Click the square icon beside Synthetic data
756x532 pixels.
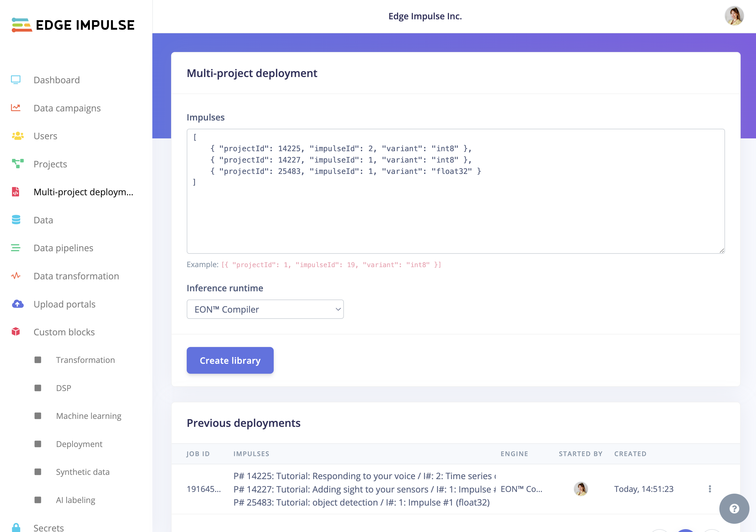coord(38,472)
